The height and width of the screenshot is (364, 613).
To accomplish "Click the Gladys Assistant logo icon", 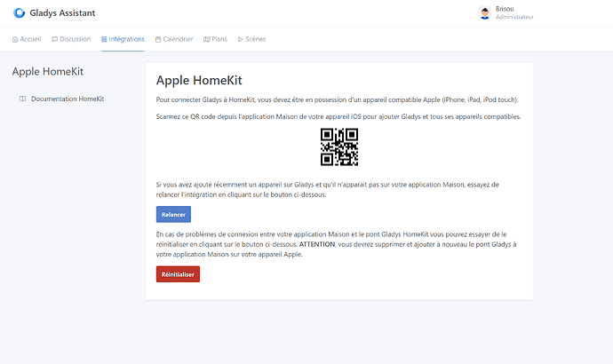I will point(19,13).
